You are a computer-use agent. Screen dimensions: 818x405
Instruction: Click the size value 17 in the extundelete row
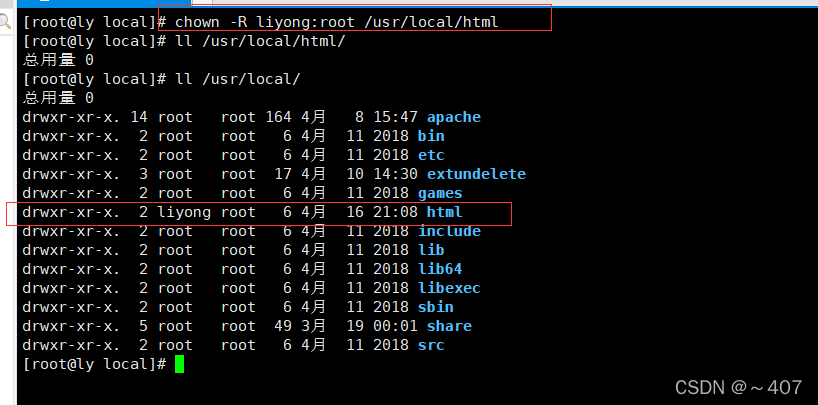click(283, 174)
